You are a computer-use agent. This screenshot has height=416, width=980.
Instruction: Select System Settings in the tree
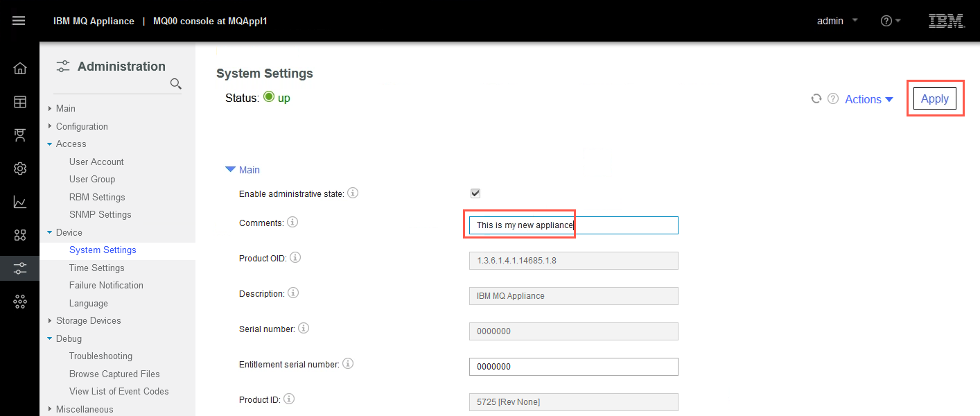tap(103, 250)
